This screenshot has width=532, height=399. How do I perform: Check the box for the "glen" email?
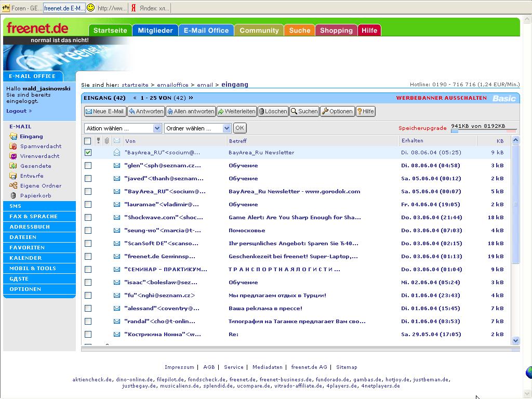tap(88, 166)
